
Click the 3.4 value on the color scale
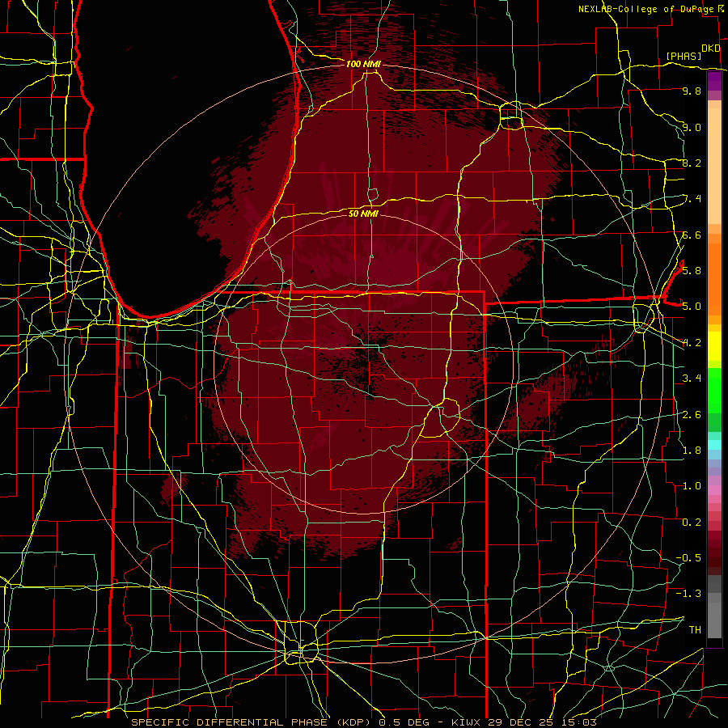point(692,378)
